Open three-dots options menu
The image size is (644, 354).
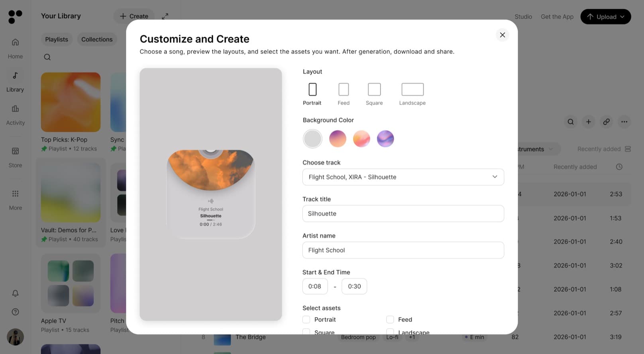[x=624, y=122]
